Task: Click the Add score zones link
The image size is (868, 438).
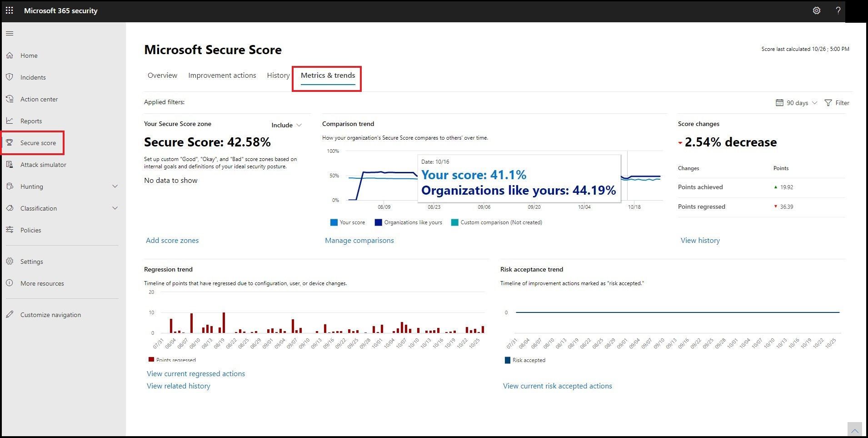Action: 172,240
